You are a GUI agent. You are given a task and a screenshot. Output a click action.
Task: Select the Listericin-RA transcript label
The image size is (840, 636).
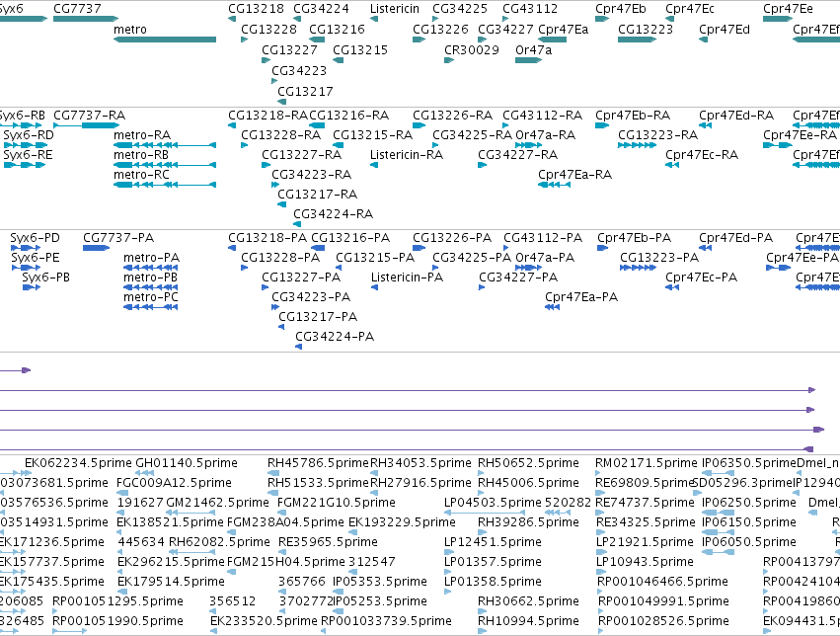407,155
